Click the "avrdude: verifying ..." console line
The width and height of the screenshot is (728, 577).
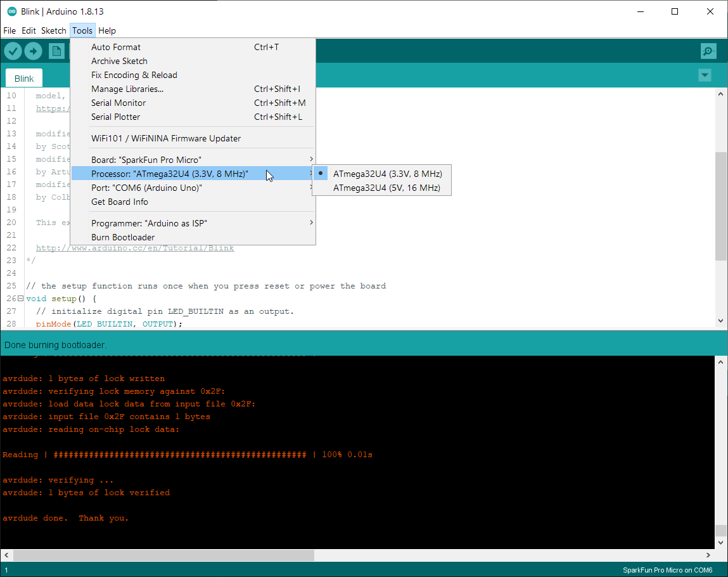pyautogui.click(x=58, y=480)
